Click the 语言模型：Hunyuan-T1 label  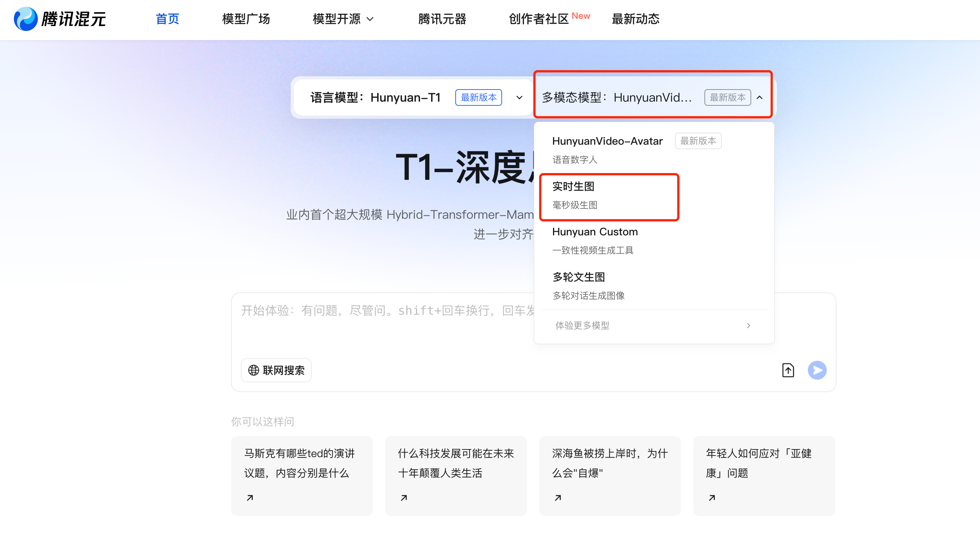(x=375, y=97)
